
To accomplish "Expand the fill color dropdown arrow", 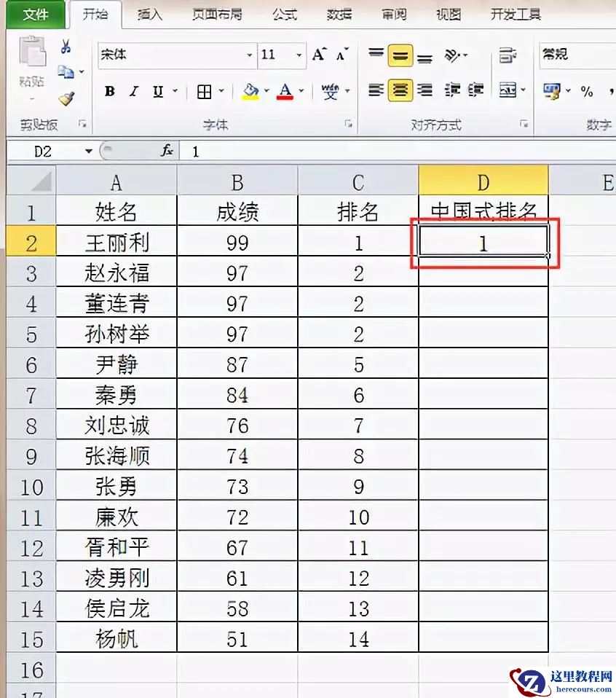I will [x=266, y=91].
